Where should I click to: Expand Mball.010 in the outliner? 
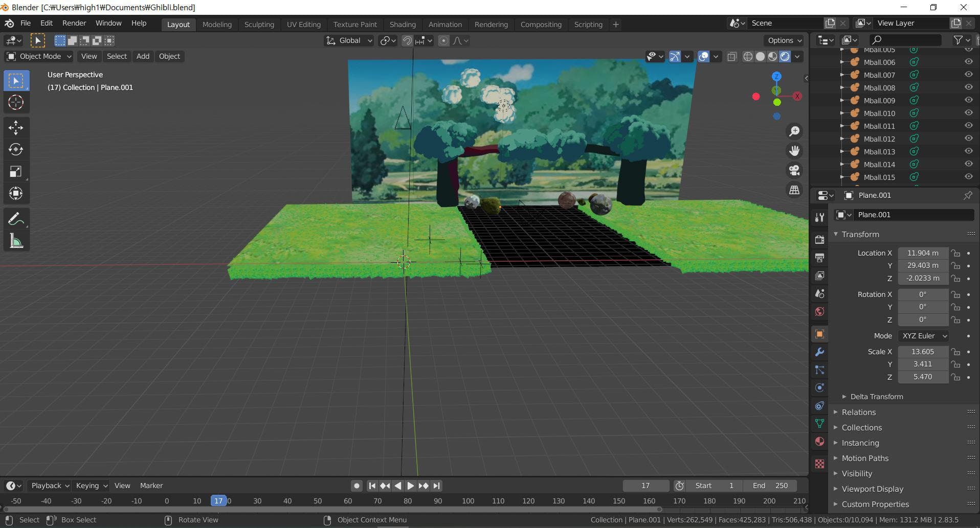[842, 113]
